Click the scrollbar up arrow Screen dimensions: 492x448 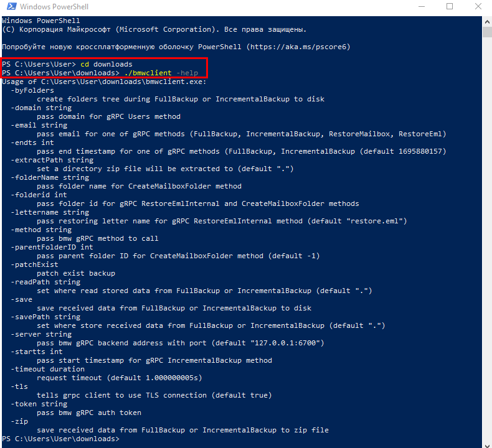tap(487, 21)
